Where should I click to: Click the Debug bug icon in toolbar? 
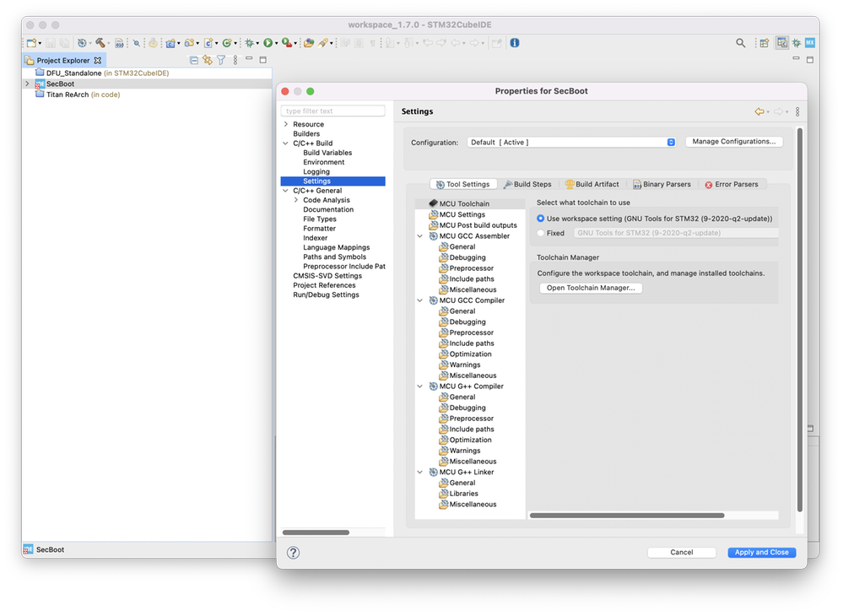tap(250, 43)
